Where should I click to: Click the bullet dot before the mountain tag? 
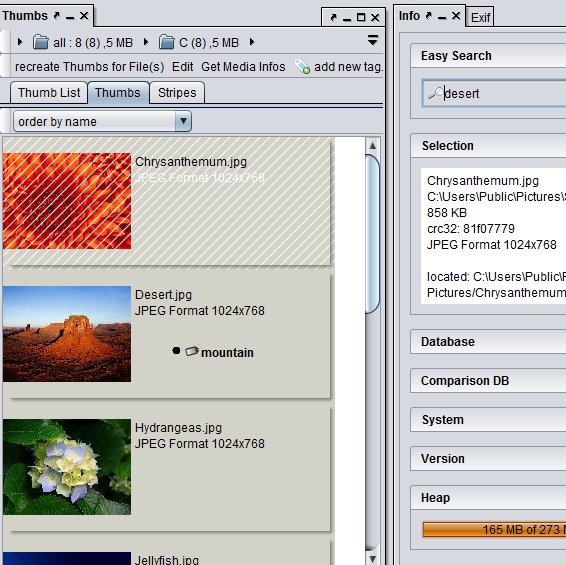(x=176, y=351)
